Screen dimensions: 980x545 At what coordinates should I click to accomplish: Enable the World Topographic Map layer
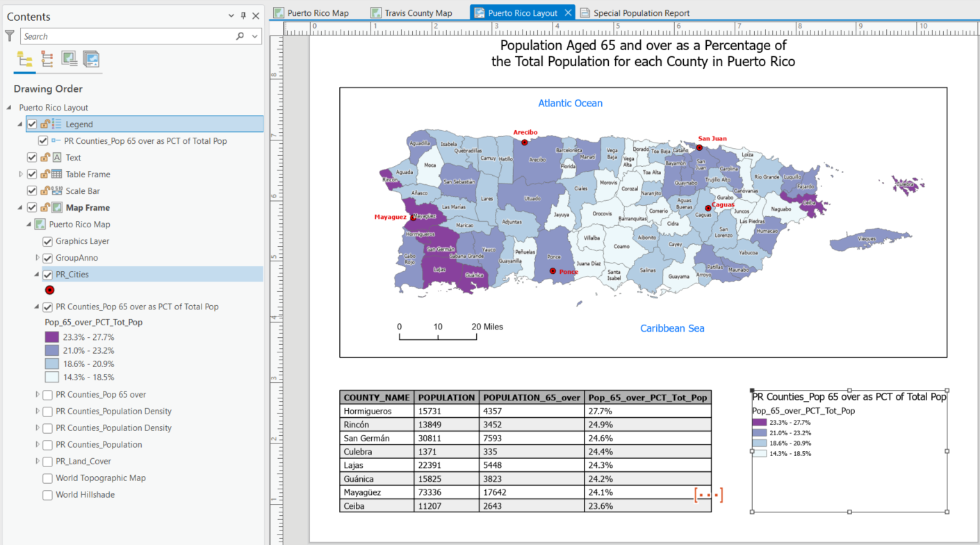(x=48, y=478)
